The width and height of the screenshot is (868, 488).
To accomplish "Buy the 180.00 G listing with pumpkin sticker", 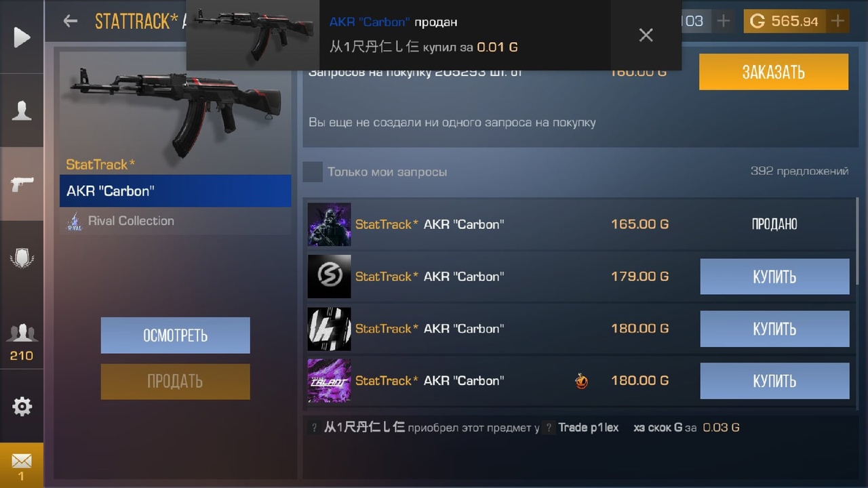I will 774,381.
